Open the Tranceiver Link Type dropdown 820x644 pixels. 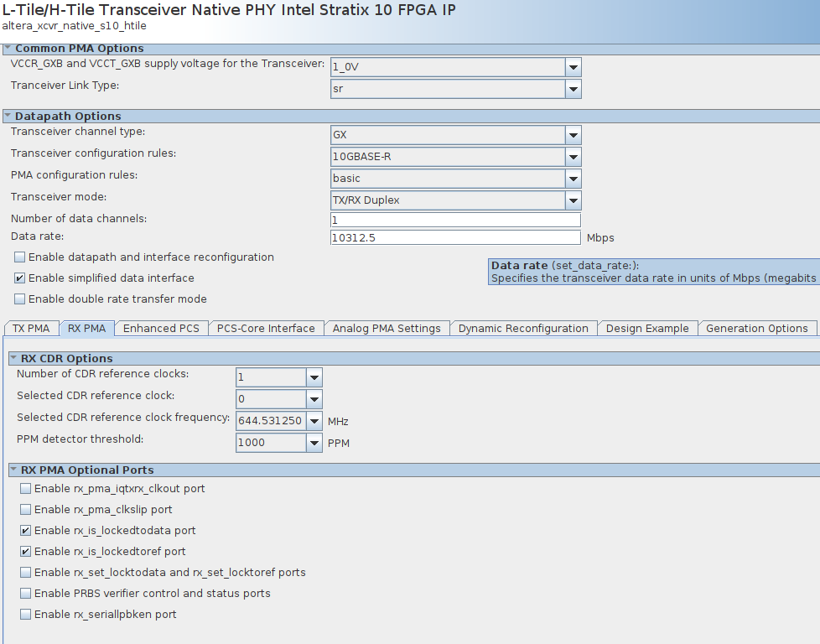coord(573,89)
